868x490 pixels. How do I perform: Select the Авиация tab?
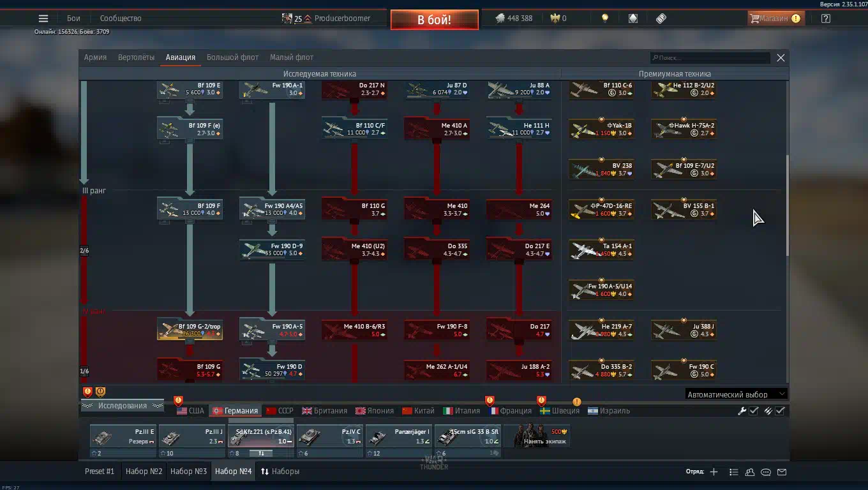click(181, 57)
